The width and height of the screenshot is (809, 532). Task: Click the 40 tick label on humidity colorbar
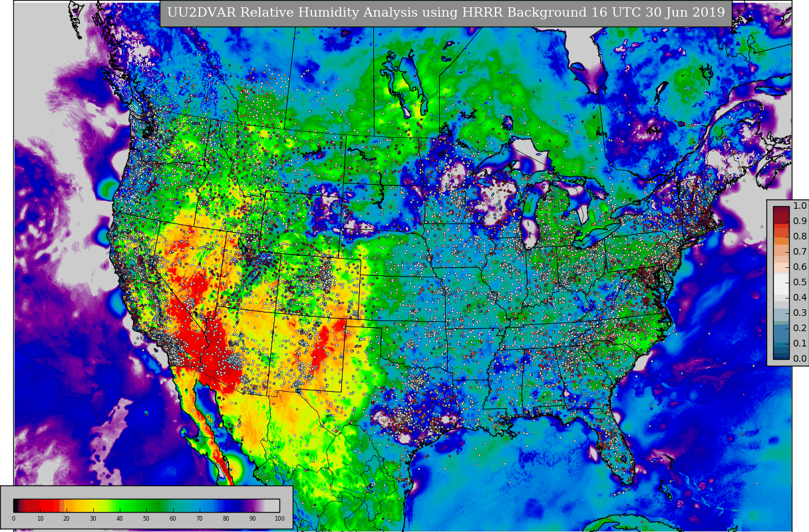tap(120, 519)
